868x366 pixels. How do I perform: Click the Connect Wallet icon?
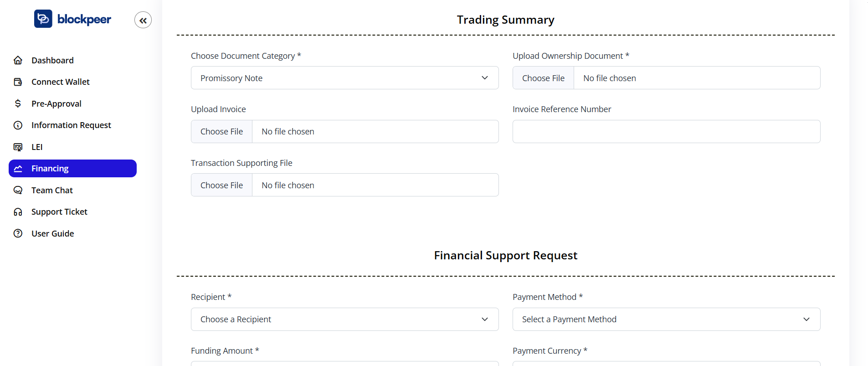click(18, 82)
